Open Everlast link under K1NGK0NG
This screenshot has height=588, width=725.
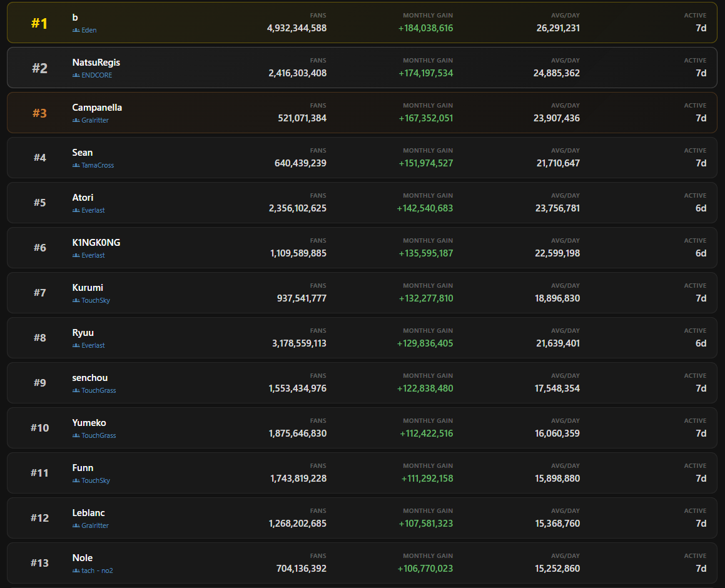click(93, 255)
